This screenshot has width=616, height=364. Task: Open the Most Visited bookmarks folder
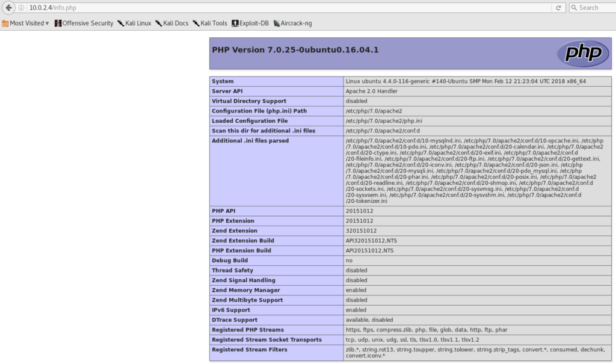click(x=26, y=23)
